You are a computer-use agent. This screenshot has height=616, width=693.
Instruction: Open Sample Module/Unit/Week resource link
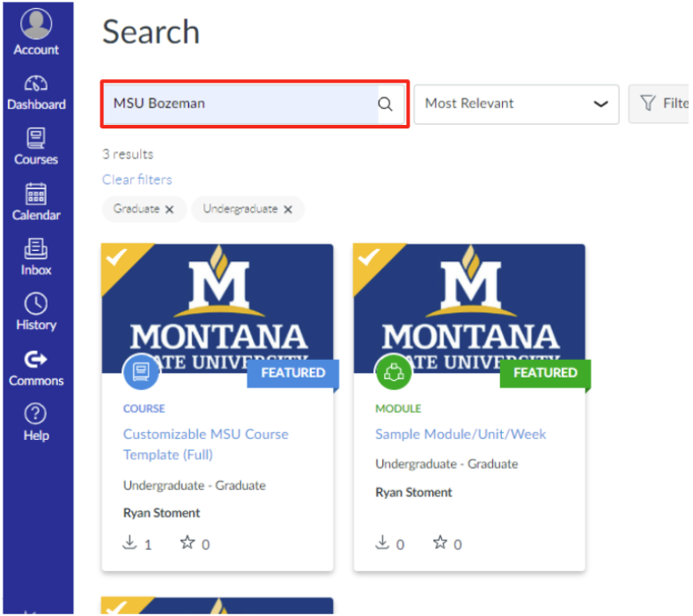coord(461,434)
